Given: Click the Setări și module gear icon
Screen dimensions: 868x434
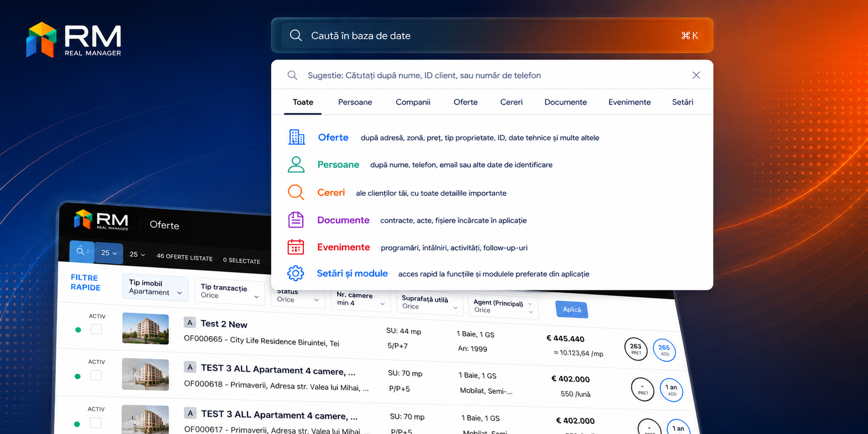Looking at the screenshot, I should 296,274.
